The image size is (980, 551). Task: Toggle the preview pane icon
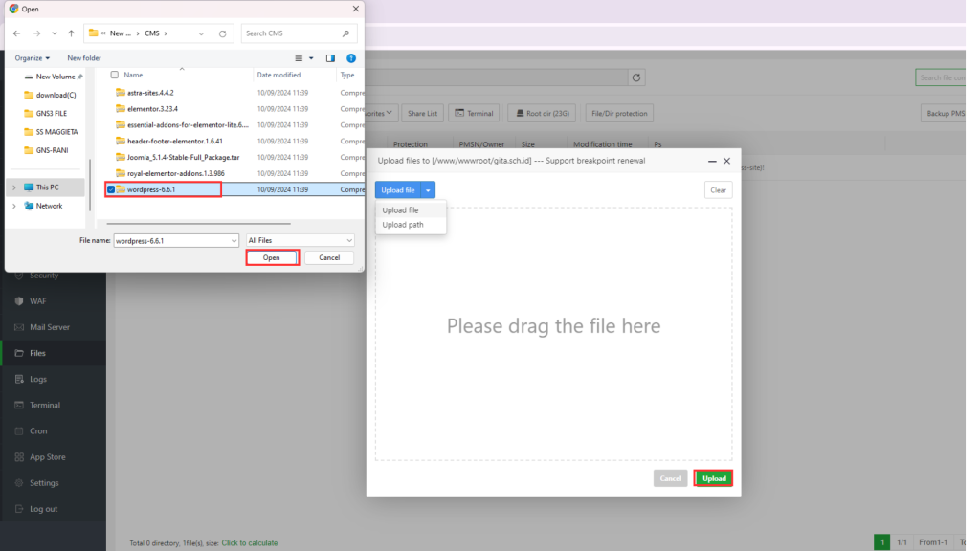coord(330,58)
